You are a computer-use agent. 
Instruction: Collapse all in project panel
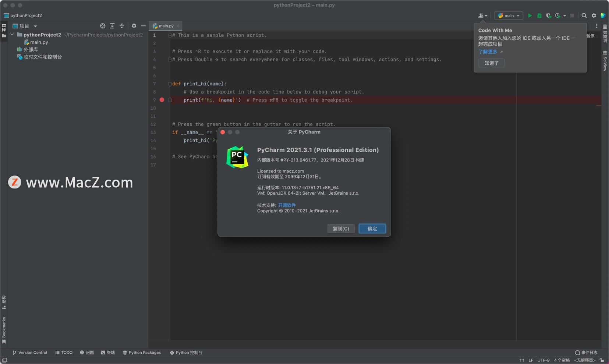[122, 26]
